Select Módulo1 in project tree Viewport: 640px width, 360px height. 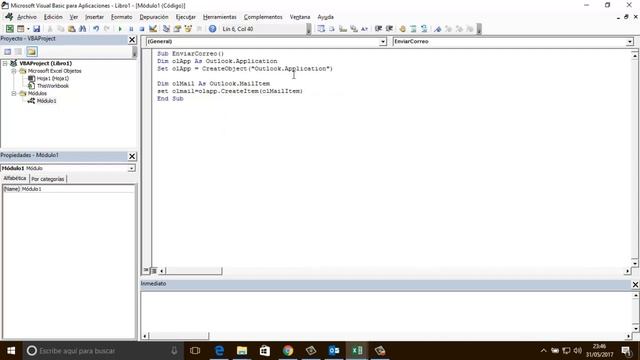[x=46, y=101]
